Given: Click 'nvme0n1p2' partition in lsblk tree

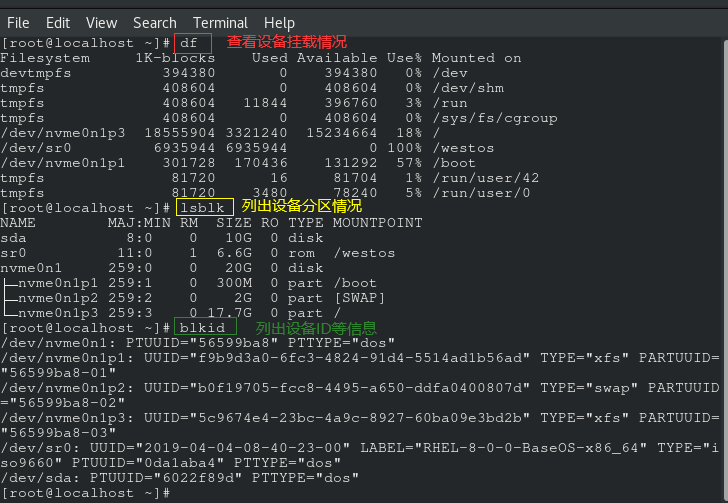Looking at the screenshot, I should (x=58, y=298).
